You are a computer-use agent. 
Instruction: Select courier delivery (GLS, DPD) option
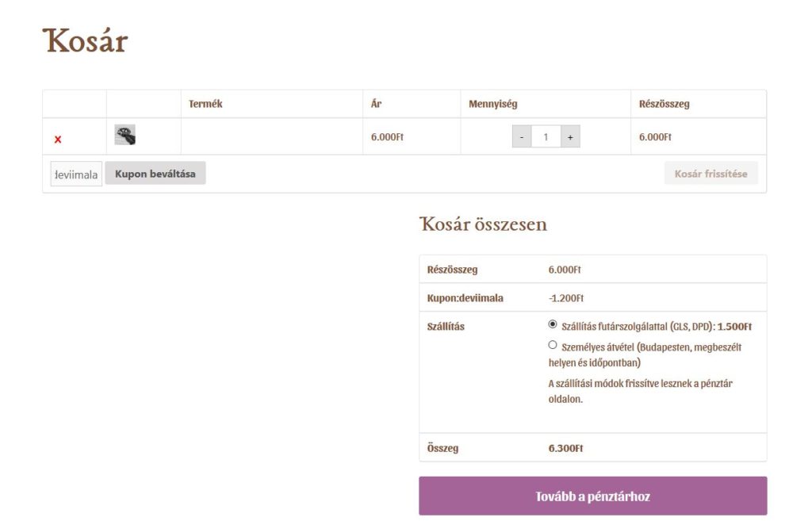pos(553,324)
